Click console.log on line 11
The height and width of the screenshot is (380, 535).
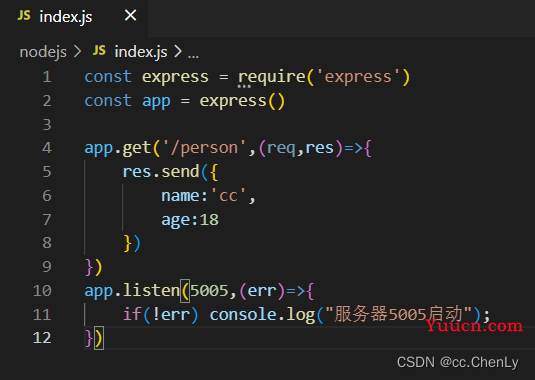click(262, 315)
